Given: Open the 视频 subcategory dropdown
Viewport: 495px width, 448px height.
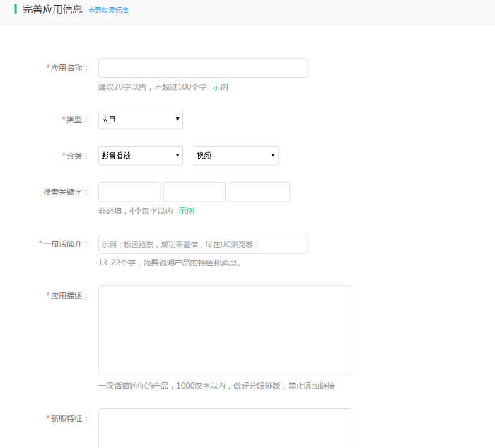Looking at the screenshot, I should point(235,156).
